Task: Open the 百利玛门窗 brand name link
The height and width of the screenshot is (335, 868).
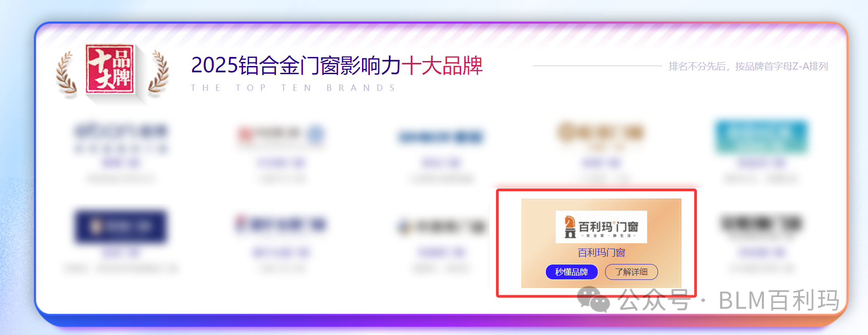Action: pos(601,252)
